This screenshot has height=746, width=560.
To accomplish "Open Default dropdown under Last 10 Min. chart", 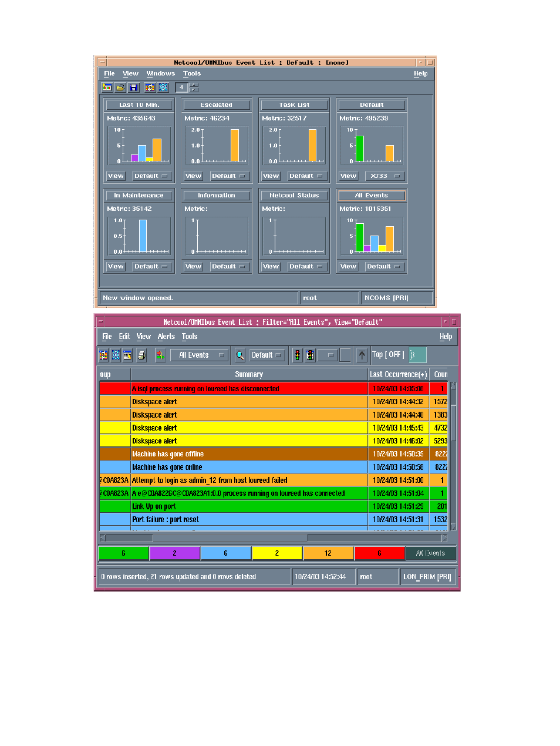I will (x=151, y=176).
